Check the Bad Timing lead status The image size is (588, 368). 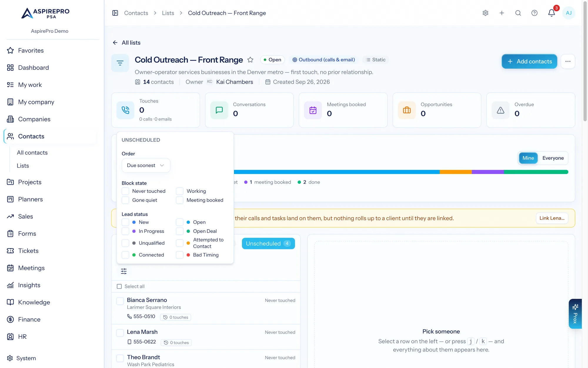[x=180, y=255]
